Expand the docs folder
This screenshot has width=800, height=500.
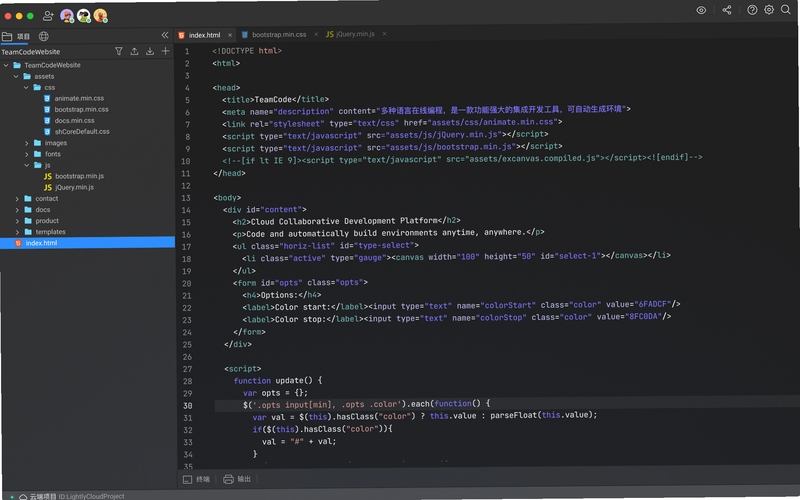[x=17, y=210]
